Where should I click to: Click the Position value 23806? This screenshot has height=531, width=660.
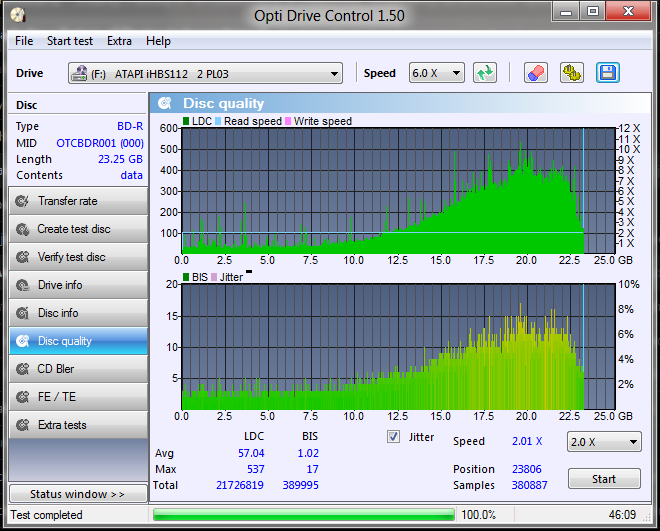(527, 469)
